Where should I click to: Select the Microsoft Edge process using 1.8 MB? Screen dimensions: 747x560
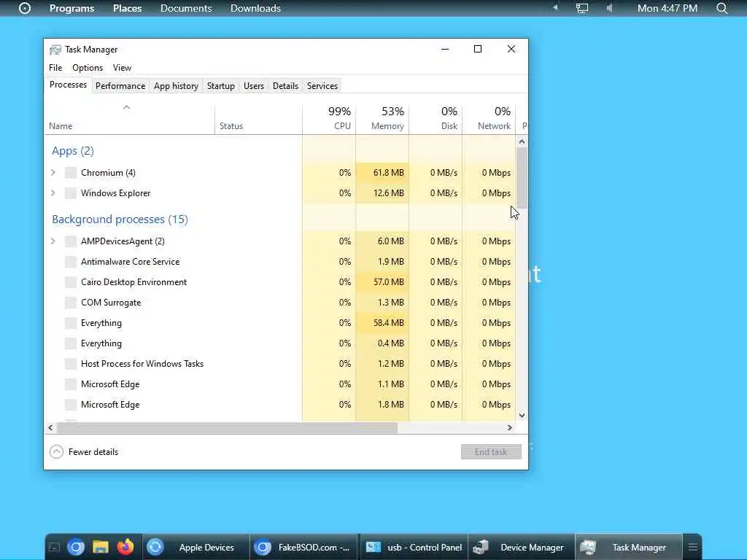point(280,405)
